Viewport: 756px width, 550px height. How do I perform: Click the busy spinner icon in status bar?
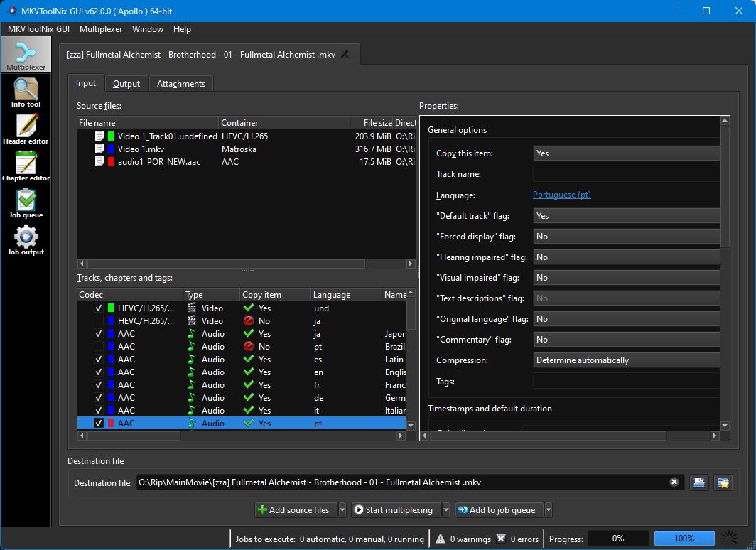point(730,539)
